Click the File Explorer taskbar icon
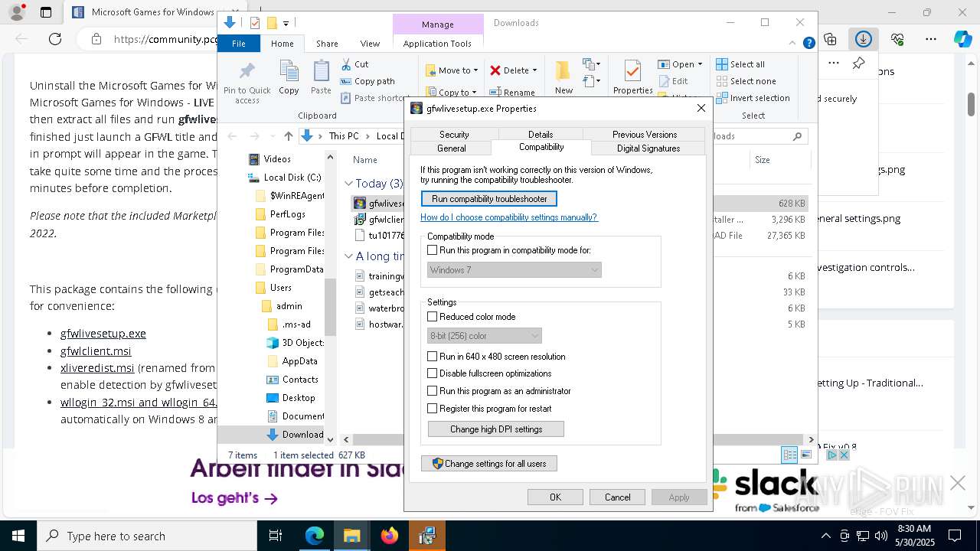 tap(352, 536)
